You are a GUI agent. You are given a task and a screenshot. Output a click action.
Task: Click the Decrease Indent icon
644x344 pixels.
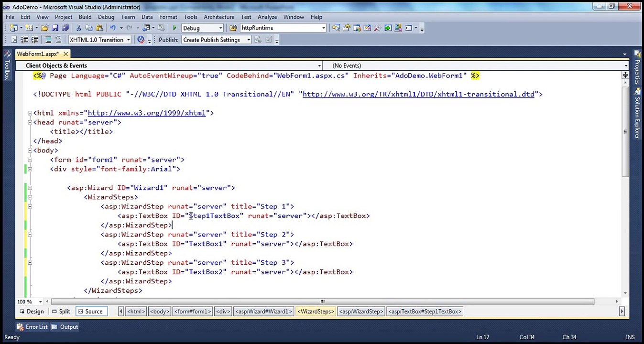pyautogui.click(x=24, y=40)
